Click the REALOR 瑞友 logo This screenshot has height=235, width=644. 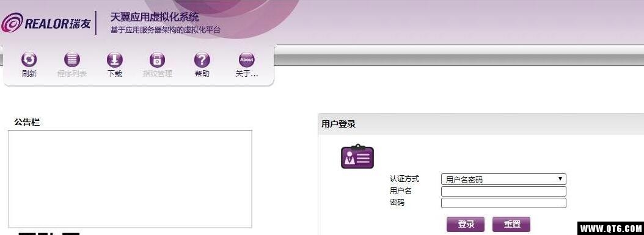tap(46, 23)
